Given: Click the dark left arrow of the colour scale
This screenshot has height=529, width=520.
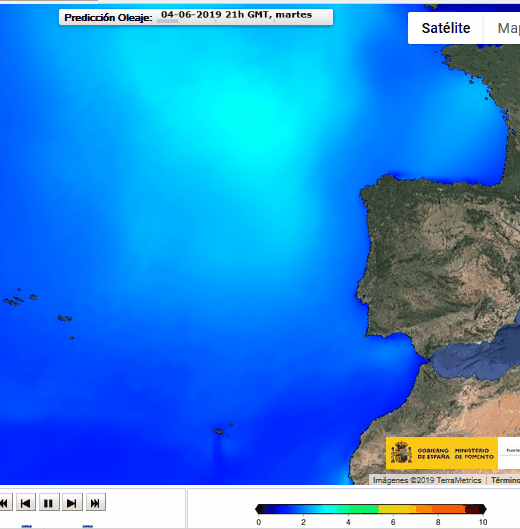Looking at the screenshot, I should point(258,509).
